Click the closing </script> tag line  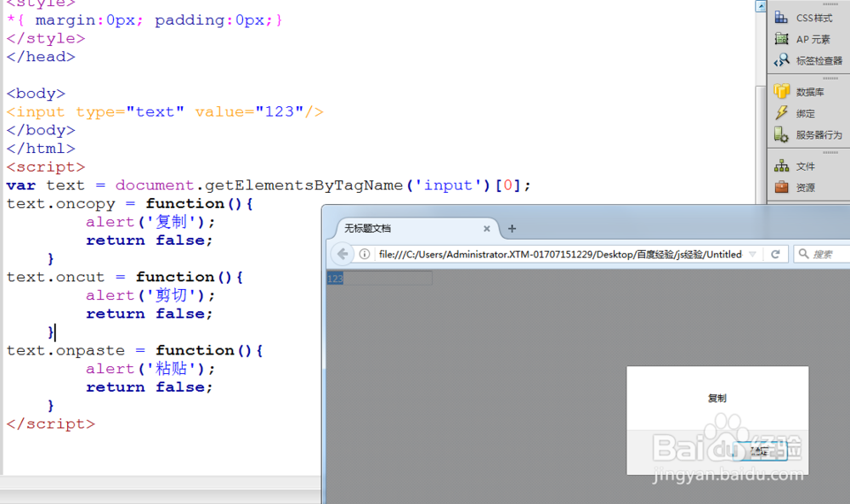tap(50, 424)
